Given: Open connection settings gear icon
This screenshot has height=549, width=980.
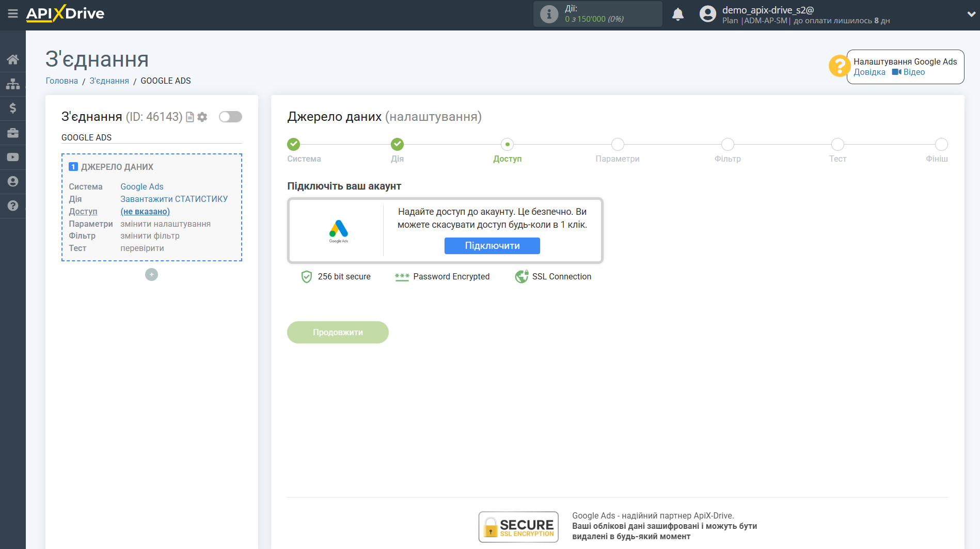Looking at the screenshot, I should click(202, 117).
